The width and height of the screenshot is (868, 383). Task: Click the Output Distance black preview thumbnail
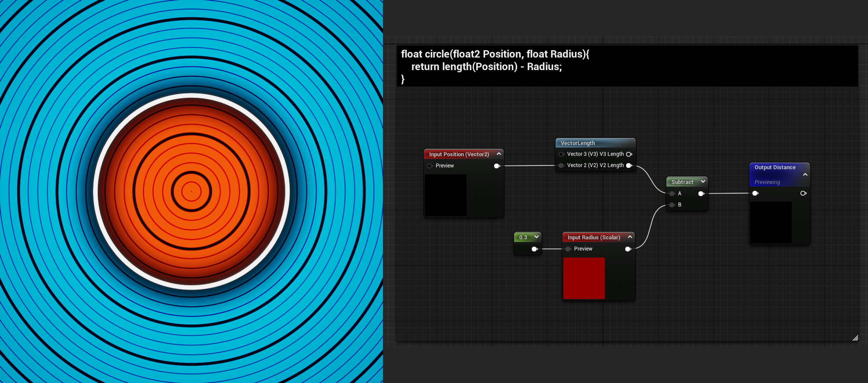771,222
